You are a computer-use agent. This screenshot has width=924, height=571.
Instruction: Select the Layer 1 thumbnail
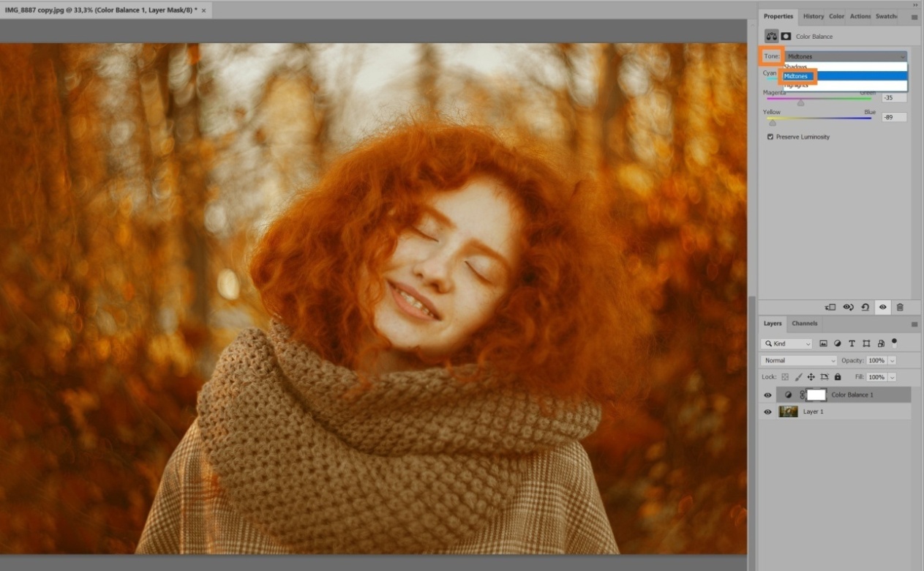pos(788,412)
